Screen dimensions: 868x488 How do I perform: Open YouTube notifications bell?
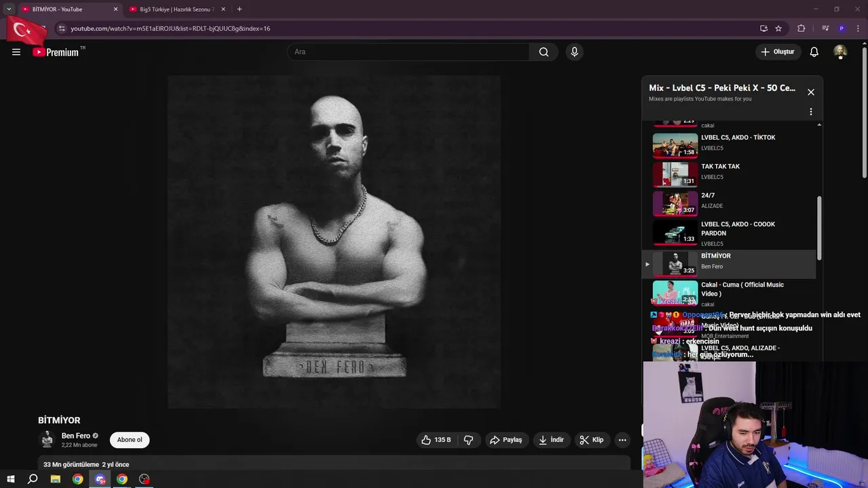814,52
